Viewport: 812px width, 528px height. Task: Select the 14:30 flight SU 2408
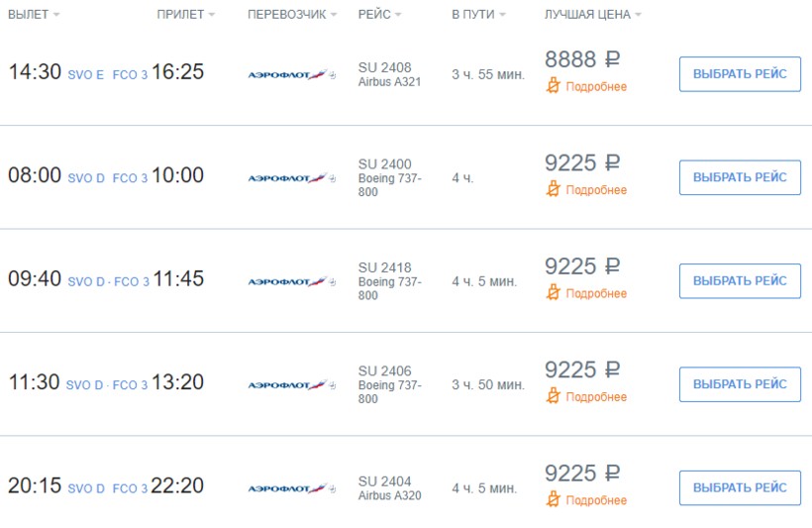coord(740,74)
